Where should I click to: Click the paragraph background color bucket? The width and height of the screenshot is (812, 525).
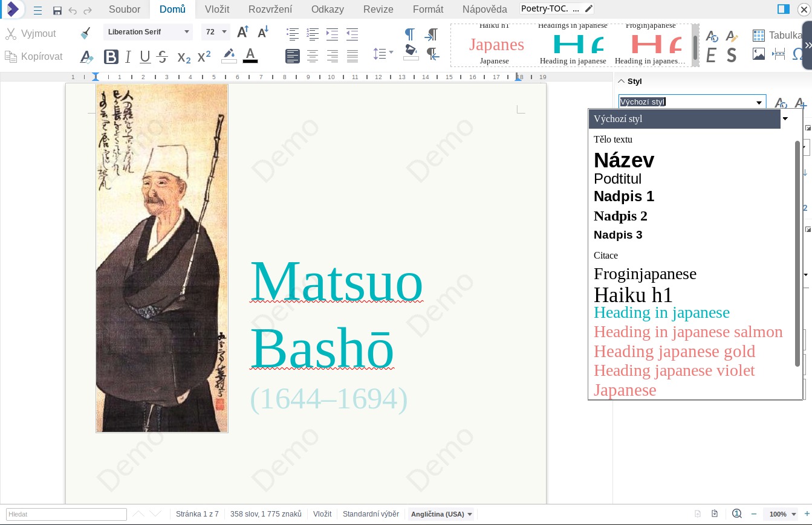(x=411, y=53)
